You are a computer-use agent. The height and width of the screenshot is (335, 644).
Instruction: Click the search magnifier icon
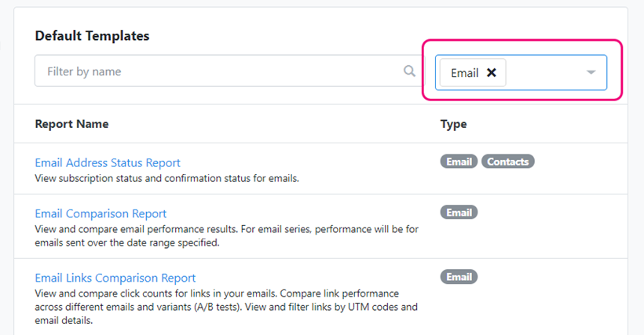click(x=409, y=71)
